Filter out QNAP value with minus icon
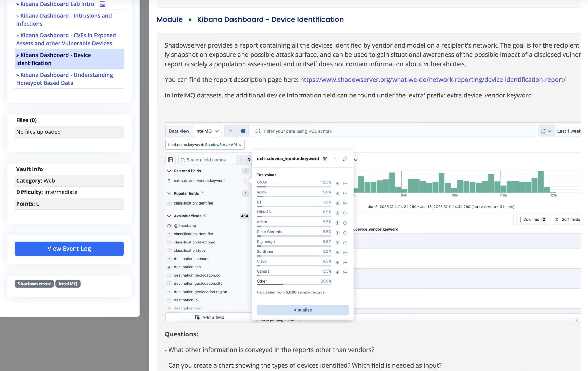This screenshot has width=588, height=371. (x=345, y=183)
